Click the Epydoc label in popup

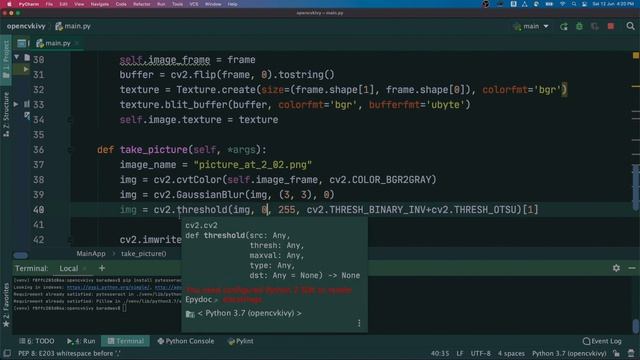coord(198,300)
